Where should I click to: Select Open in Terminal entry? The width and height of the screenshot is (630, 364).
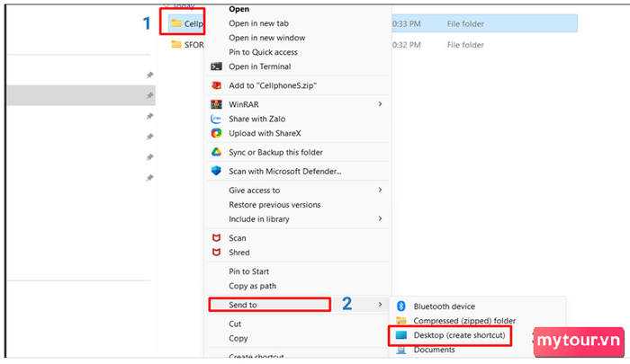tap(260, 67)
